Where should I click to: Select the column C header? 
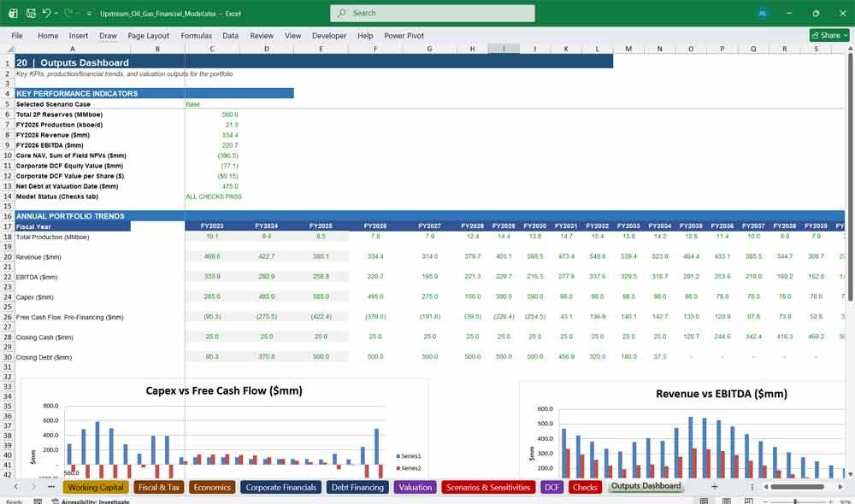(212, 49)
